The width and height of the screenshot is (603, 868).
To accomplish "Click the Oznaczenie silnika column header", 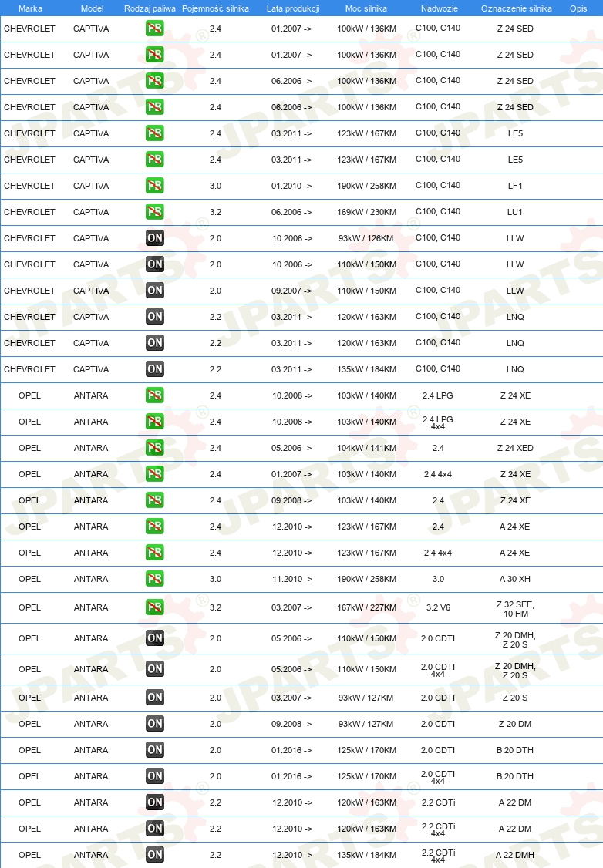I will 516,8.
